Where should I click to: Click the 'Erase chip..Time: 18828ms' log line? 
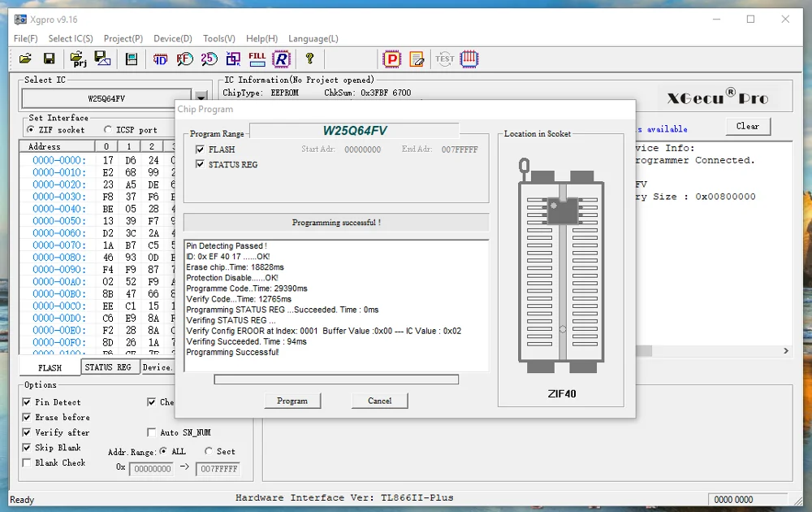pos(235,267)
